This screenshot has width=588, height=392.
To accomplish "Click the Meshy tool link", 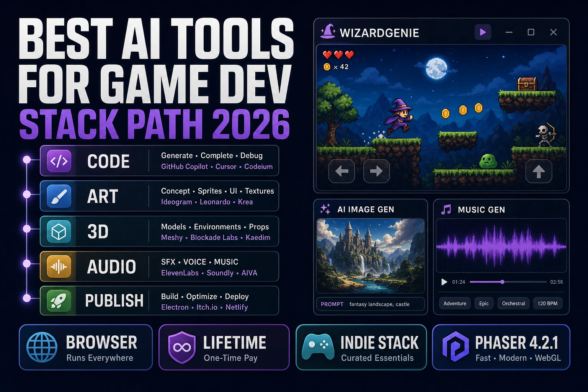I will [172, 237].
